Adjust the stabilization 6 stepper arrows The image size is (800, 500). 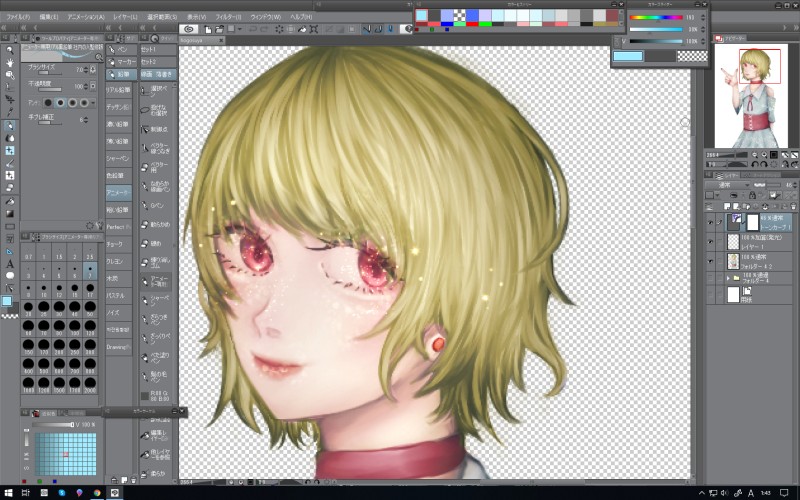click(x=86, y=120)
